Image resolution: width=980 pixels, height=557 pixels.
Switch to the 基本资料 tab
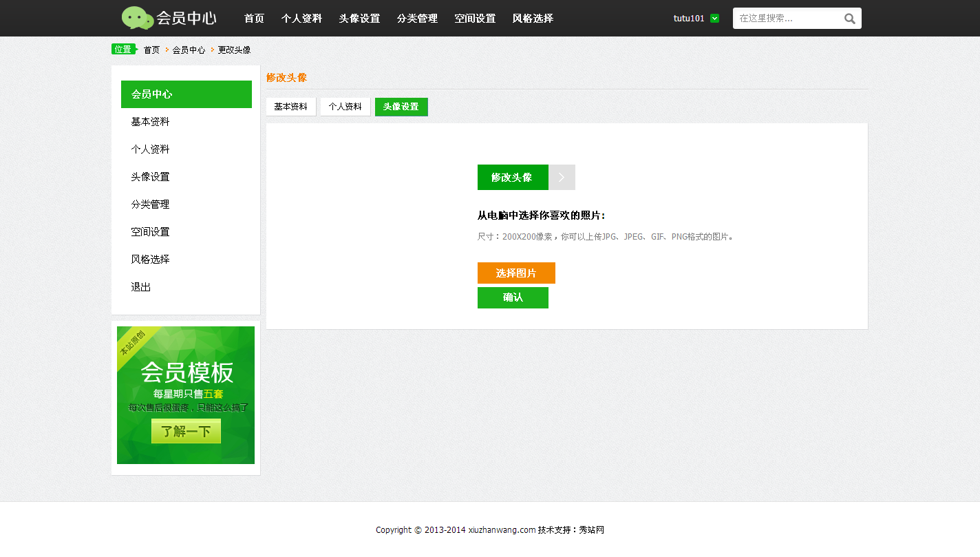[x=290, y=107]
